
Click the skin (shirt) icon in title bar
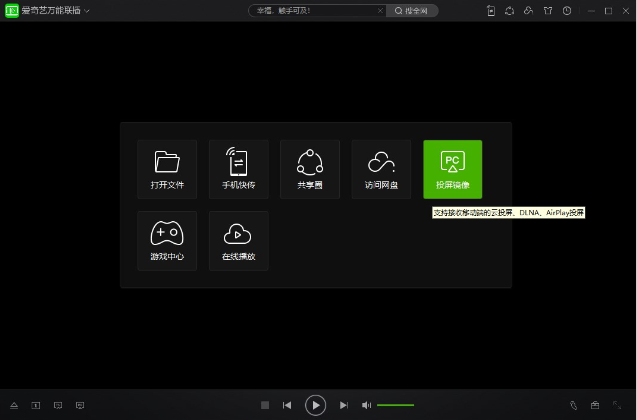click(547, 10)
